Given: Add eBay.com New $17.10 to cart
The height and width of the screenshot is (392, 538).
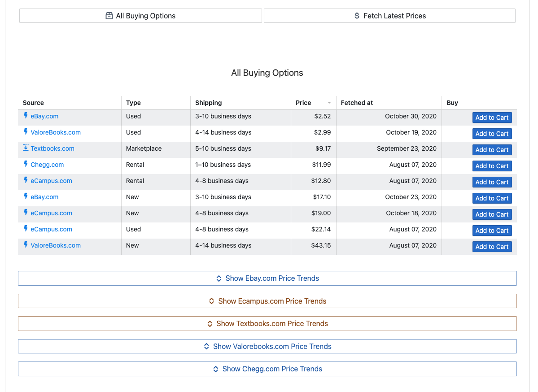Looking at the screenshot, I should (x=492, y=198).
